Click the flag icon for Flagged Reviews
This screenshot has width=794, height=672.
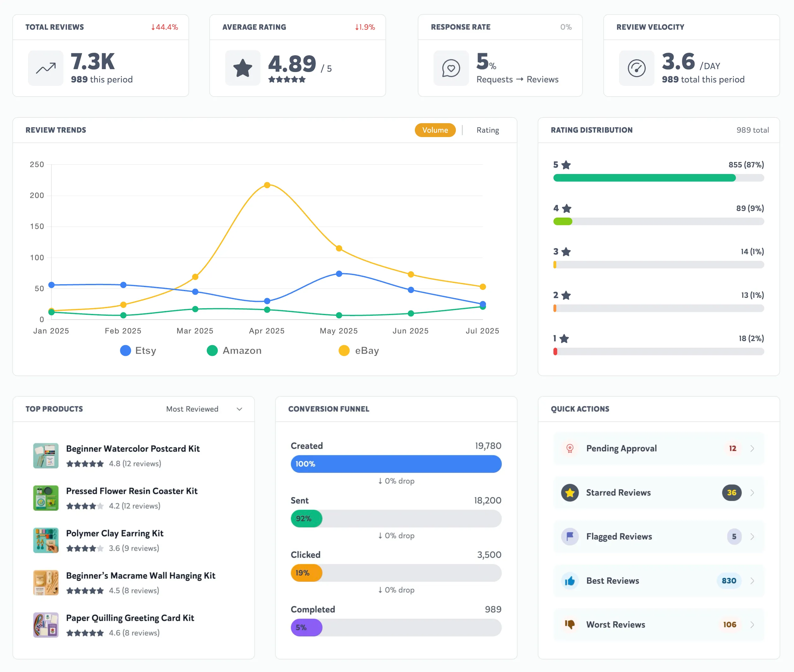click(x=570, y=537)
